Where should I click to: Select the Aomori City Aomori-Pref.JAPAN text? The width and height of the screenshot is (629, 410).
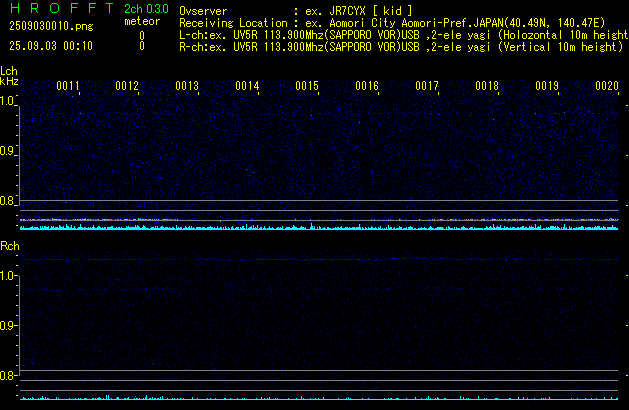[x=416, y=23]
